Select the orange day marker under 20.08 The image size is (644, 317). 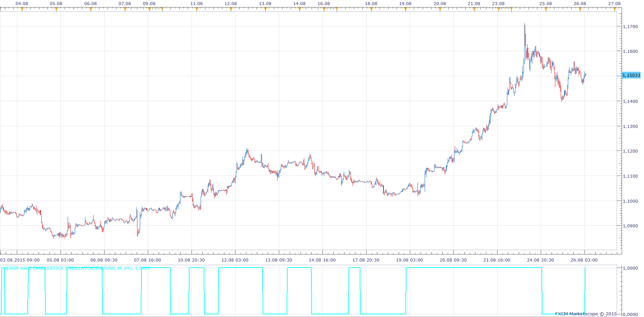(x=440, y=9)
